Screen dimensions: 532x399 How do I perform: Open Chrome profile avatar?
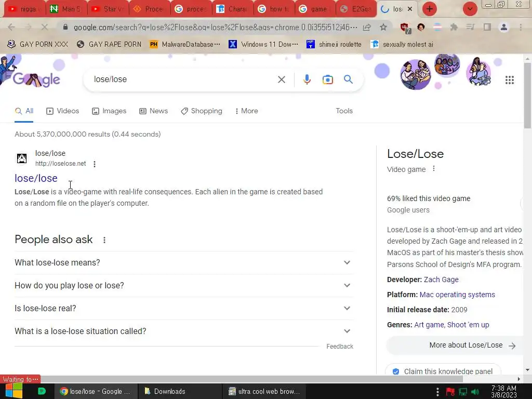504,27
